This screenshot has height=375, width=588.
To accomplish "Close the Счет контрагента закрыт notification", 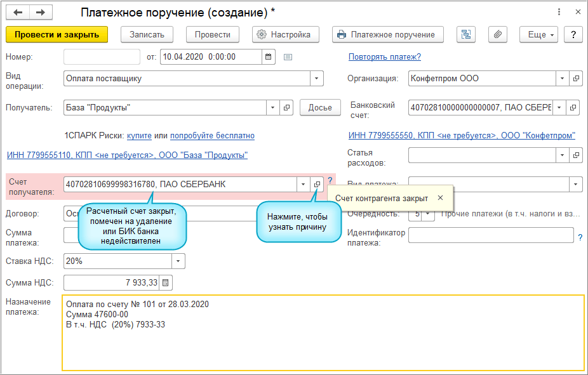I will [441, 198].
